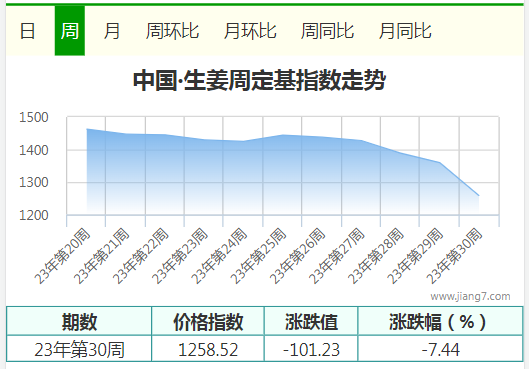Click the 涨跌幅（%） table header

(440, 321)
